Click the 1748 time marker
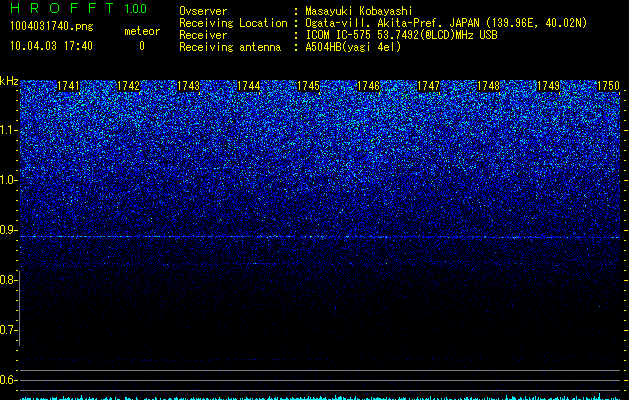This screenshot has height=400, width=629. (x=489, y=86)
